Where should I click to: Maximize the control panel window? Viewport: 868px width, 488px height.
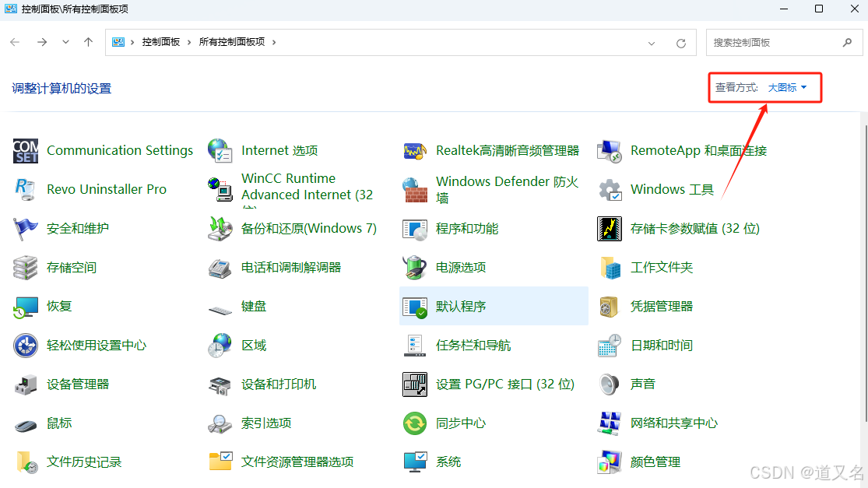coord(819,9)
